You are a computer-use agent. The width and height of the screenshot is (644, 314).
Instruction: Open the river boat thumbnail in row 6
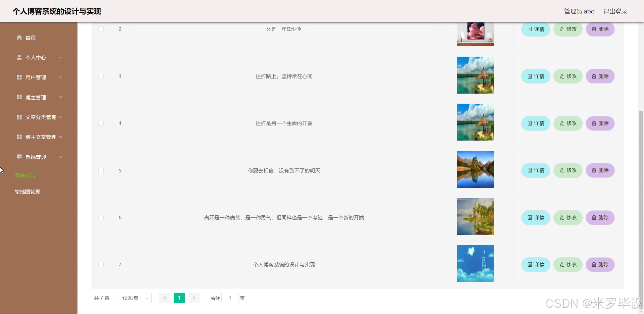[x=475, y=216]
